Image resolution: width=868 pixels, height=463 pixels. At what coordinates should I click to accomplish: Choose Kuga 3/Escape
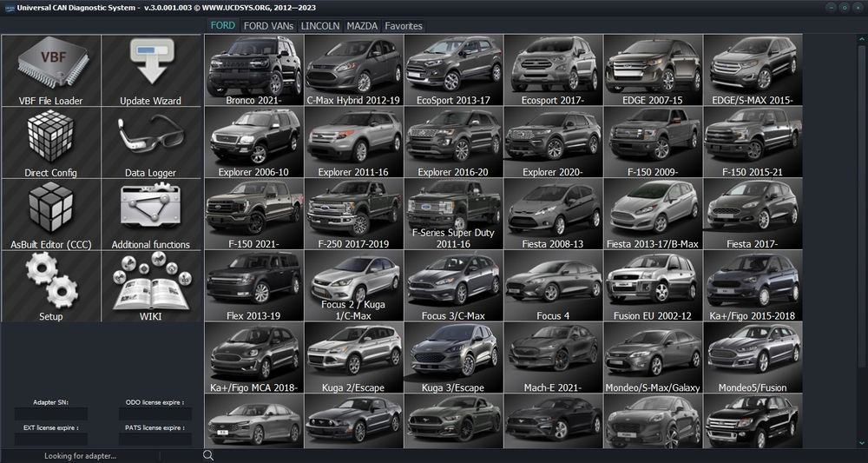coord(453,358)
